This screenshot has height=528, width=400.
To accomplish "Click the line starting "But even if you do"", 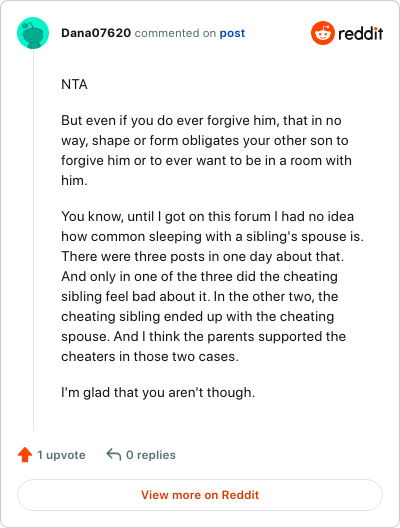I will click(201, 120).
